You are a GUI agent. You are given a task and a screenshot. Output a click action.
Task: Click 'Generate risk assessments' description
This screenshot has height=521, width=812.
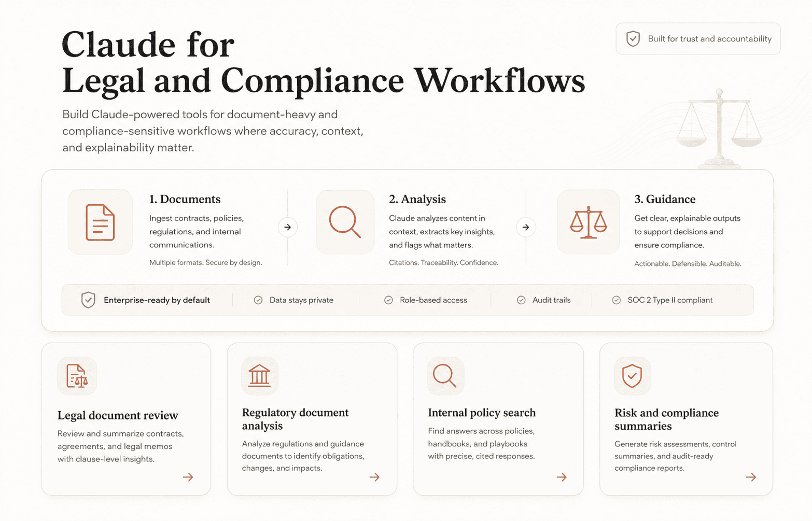[676, 456]
